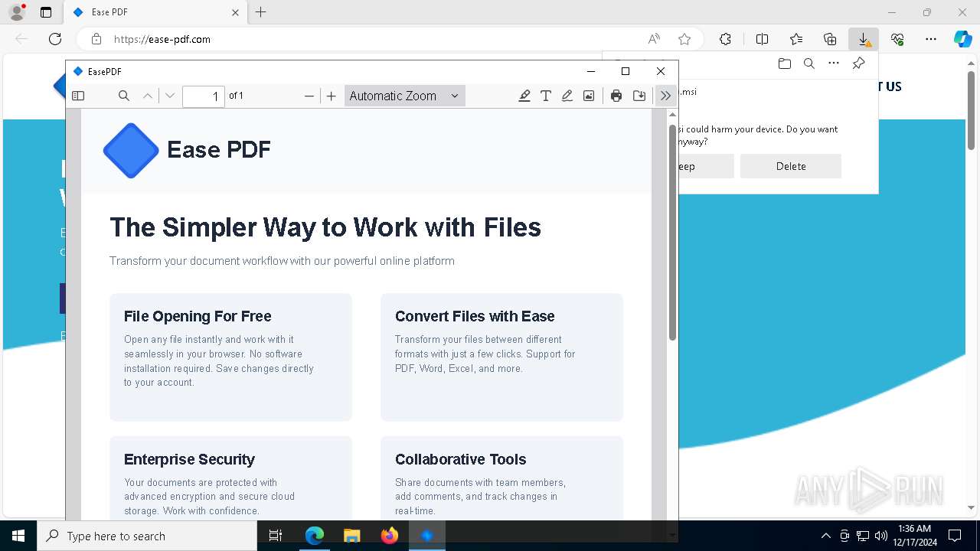Click the Ease PDF diamond logo
The height and width of the screenshot is (551, 980).
131,151
